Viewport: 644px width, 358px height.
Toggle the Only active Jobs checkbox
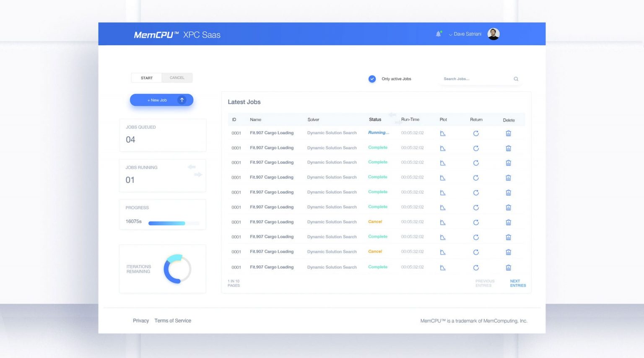point(372,79)
